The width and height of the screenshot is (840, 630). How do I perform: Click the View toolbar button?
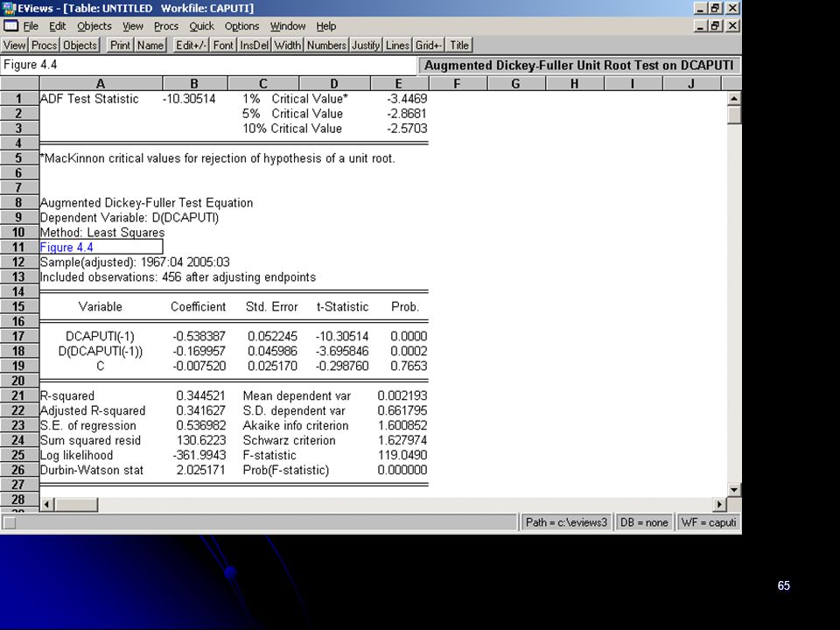[15, 45]
